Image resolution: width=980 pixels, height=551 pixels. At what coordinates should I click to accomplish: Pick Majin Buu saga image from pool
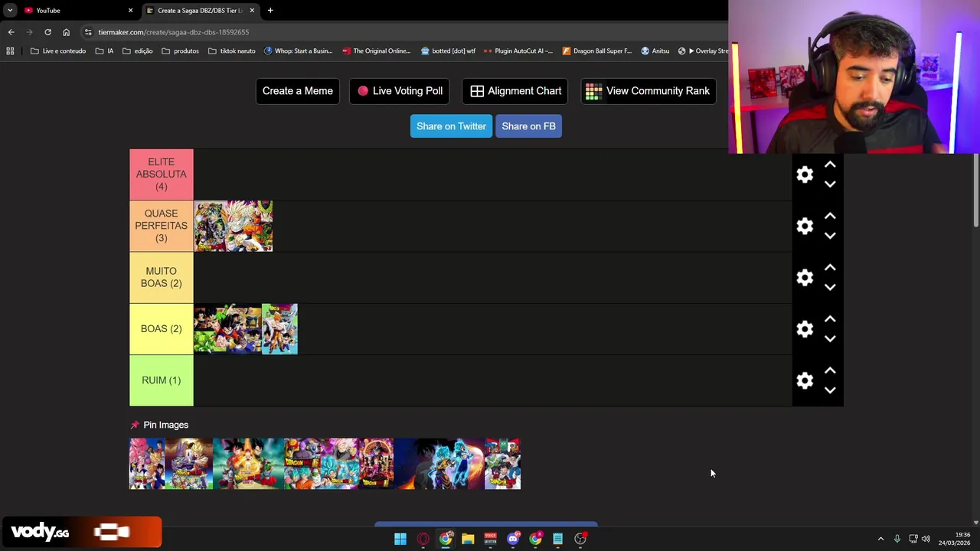click(x=146, y=464)
